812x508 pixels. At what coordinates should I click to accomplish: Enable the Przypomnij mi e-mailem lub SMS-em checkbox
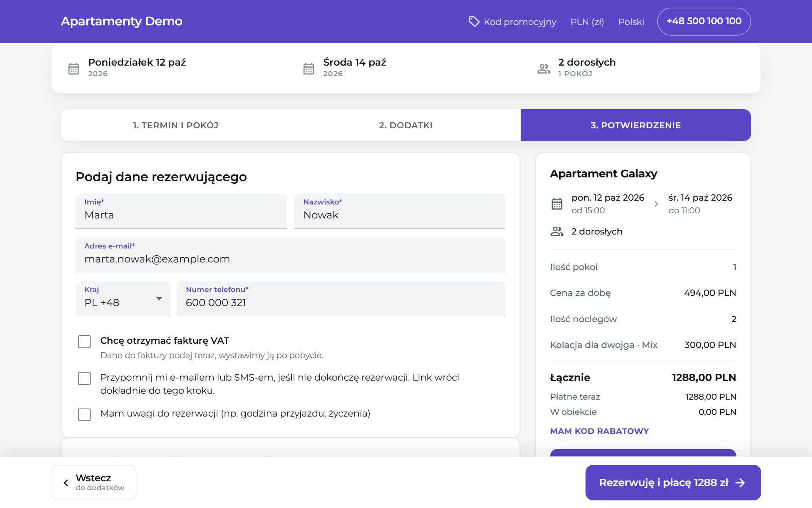[x=85, y=378]
